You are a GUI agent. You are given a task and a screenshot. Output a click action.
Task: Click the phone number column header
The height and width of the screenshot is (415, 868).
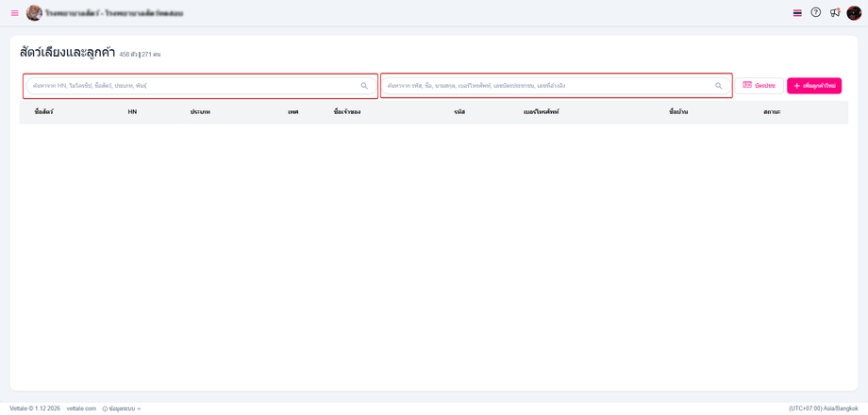click(x=541, y=112)
